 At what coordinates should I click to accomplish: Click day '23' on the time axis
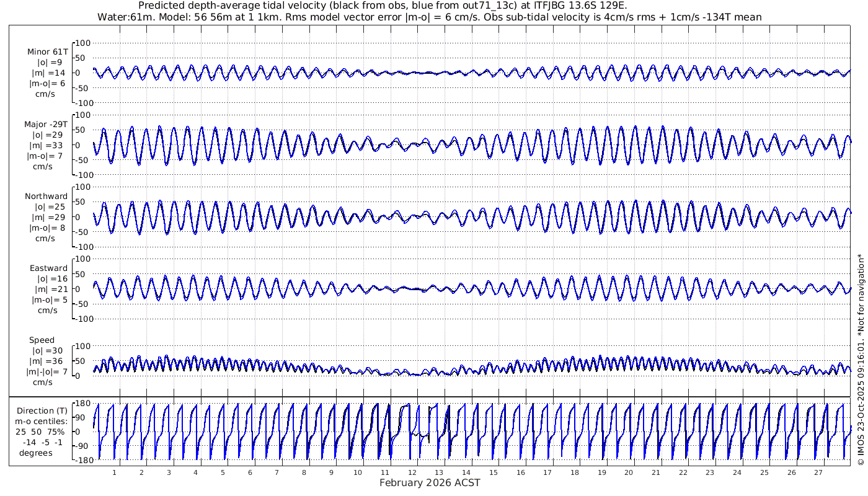click(710, 472)
